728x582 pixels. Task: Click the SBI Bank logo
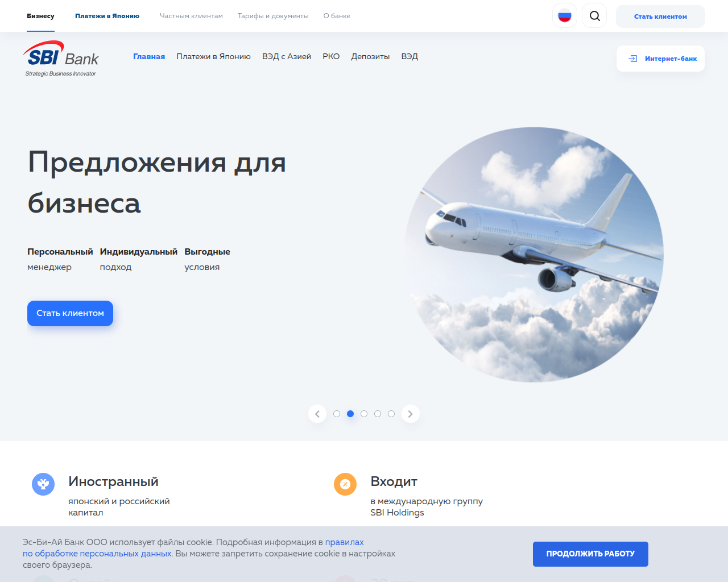[61, 59]
